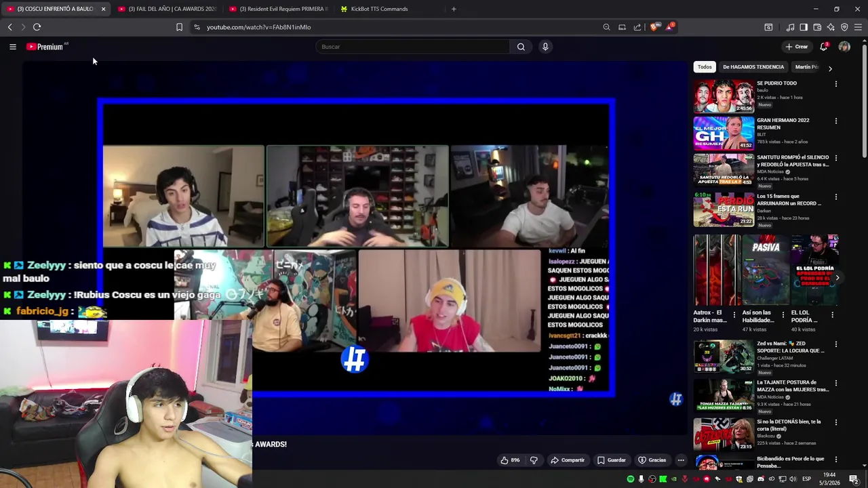Viewport: 868px width, 488px height.
Task: Open a new browser tab
Action: point(454,9)
